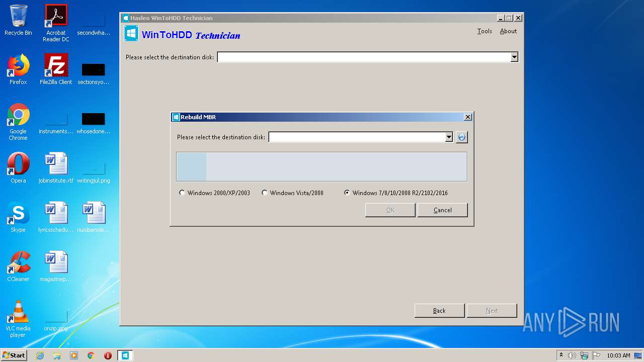
Task: Open Opera from the taskbar
Action: 108,355
